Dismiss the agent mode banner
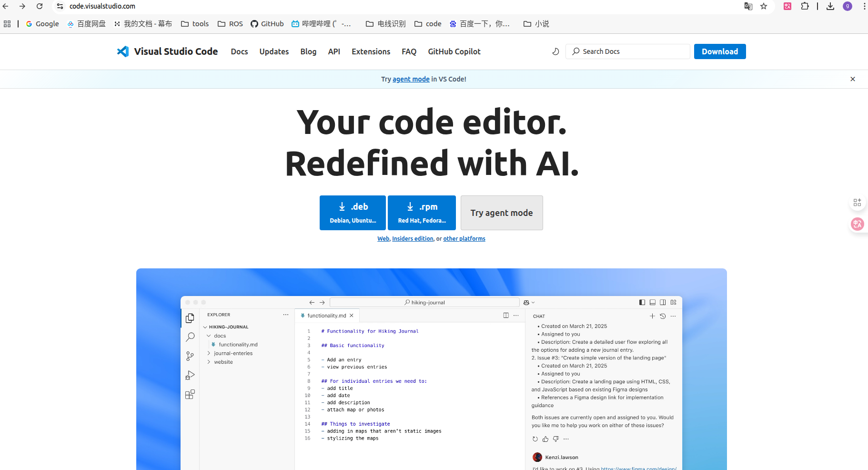868x470 pixels. [x=853, y=79]
